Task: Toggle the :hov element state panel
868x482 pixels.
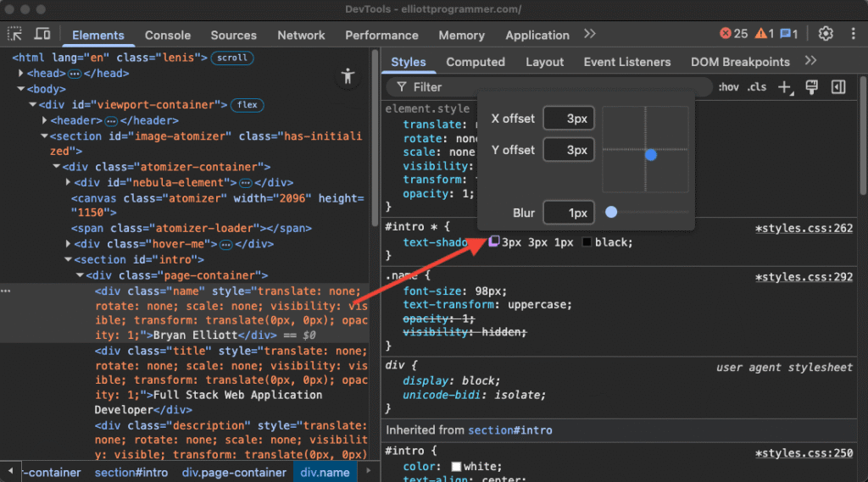Action: tap(728, 87)
